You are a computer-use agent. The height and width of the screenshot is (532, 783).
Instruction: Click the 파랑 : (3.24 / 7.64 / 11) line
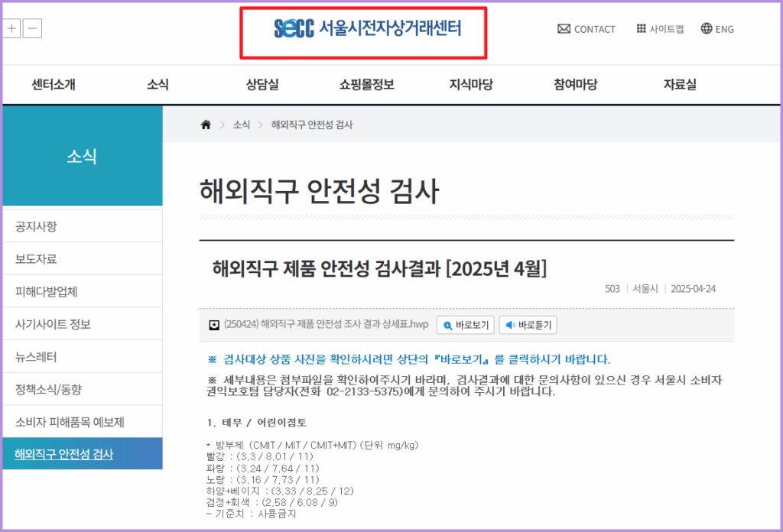(x=262, y=468)
